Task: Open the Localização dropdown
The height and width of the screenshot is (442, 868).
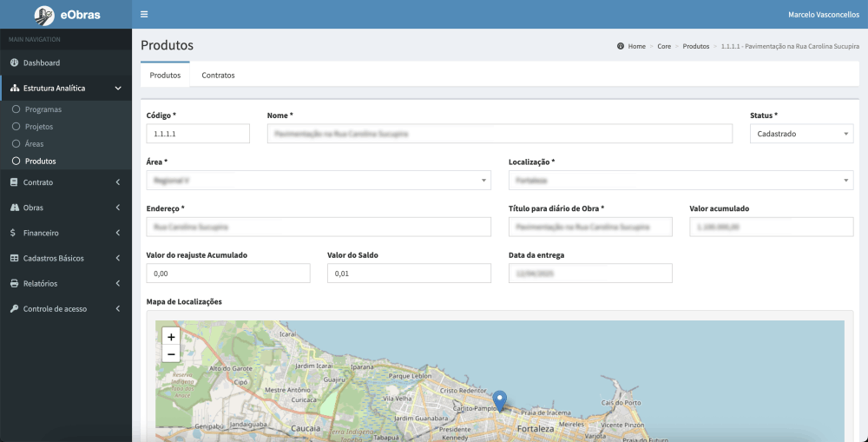Action: click(x=680, y=181)
